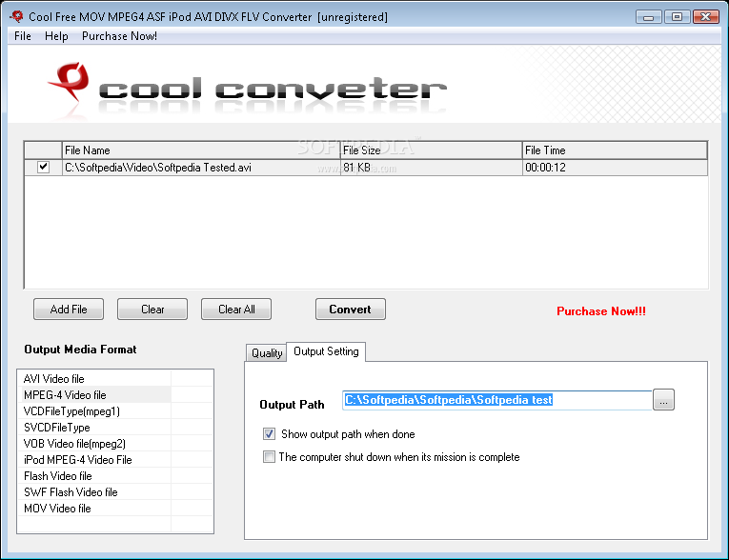The height and width of the screenshot is (560, 729).
Task: Click the red app icon in title bar
Action: 17,16
